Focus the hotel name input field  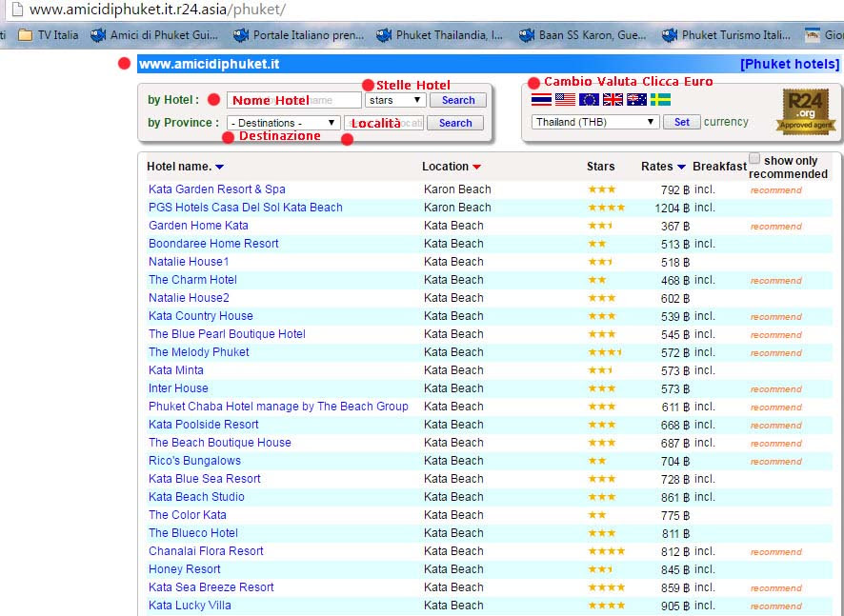[x=294, y=100]
